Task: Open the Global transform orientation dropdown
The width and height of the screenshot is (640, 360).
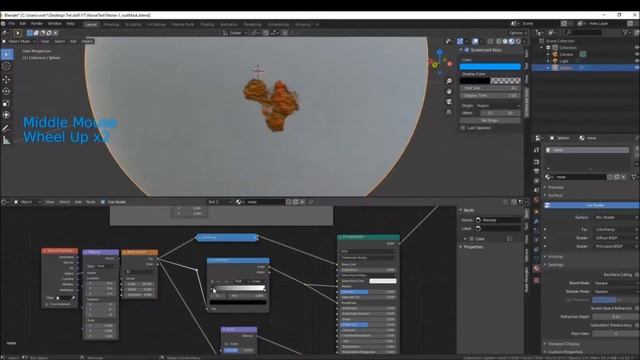Action: [x=234, y=33]
